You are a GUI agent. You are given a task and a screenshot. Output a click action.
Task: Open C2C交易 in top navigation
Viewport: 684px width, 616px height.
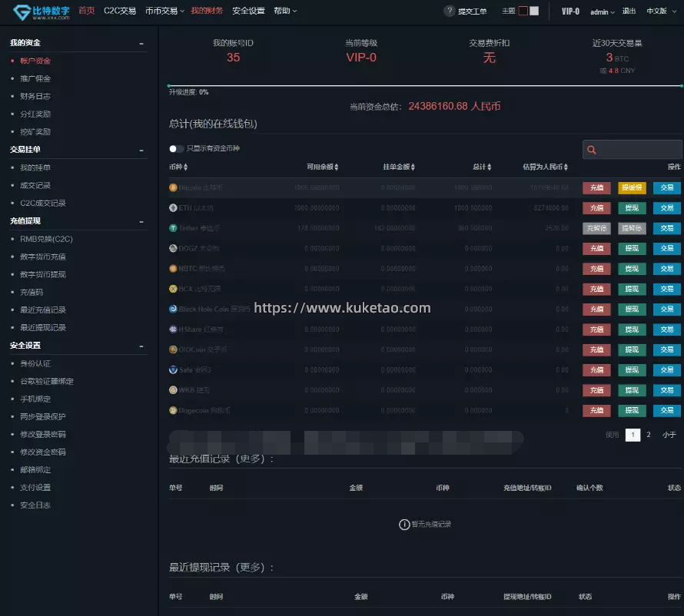point(120,11)
